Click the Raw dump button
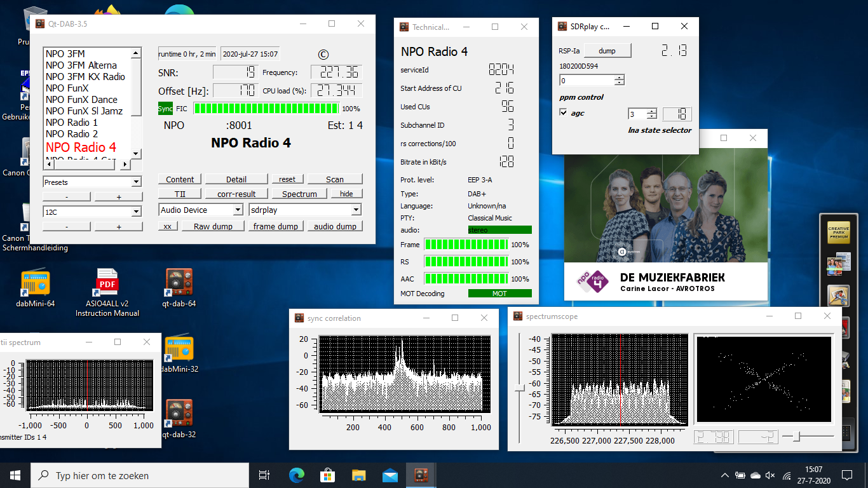 pyautogui.click(x=213, y=226)
